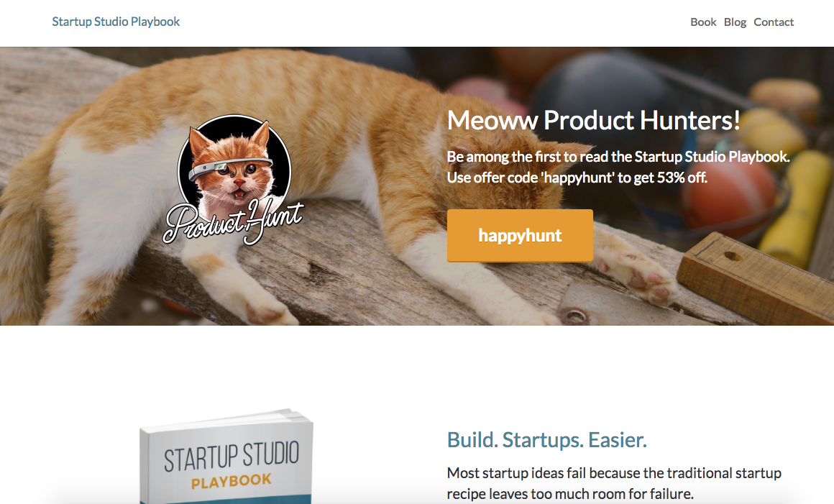The height and width of the screenshot is (504, 834).
Task: Click the Startup Studio book cover image
Action: [226, 457]
